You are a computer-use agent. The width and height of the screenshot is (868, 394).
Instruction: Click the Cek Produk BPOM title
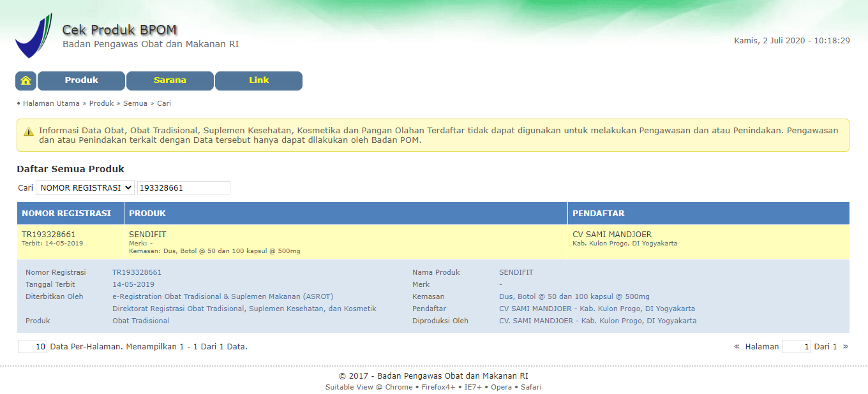pos(119,30)
